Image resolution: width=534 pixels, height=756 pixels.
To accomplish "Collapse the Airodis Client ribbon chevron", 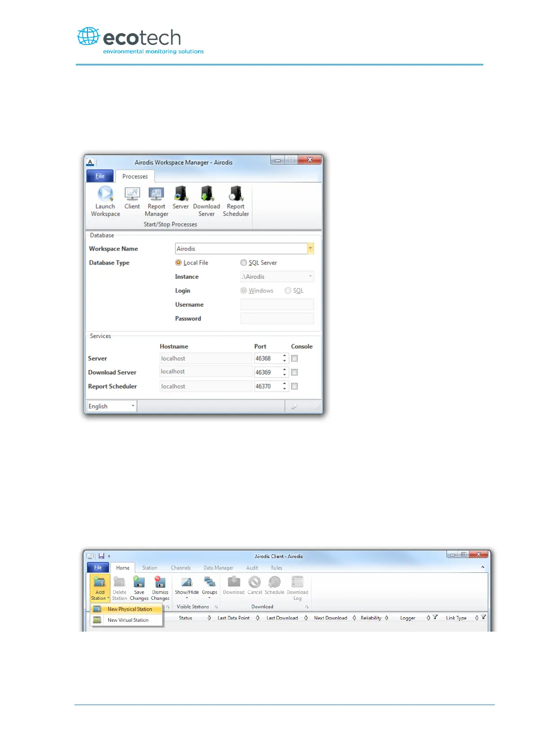I will pyautogui.click(x=483, y=567).
